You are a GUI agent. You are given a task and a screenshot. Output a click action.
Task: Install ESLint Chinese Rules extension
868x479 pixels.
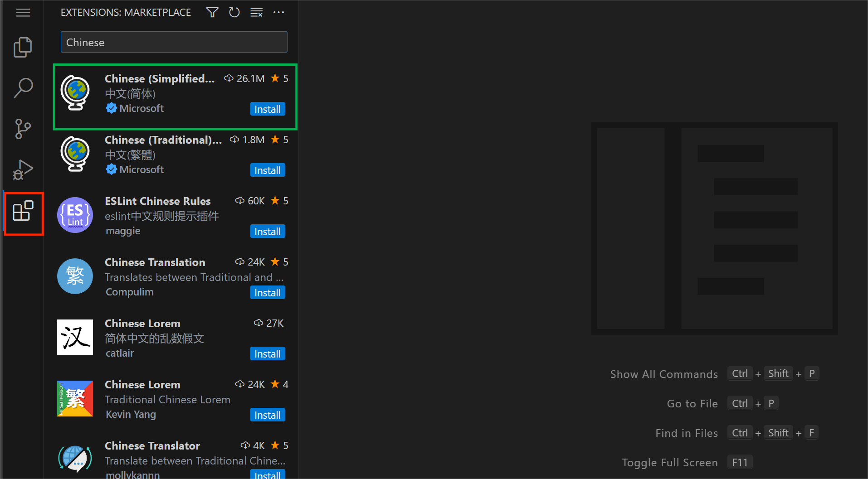(268, 232)
